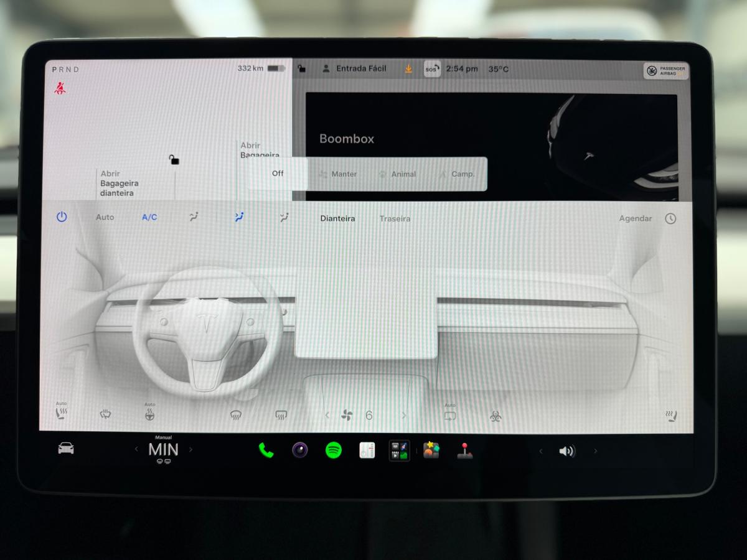The height and width of the screenshot is (560, 747).
Task: Decrease volume with the left chevron
Action: click(x=541, y=451)
